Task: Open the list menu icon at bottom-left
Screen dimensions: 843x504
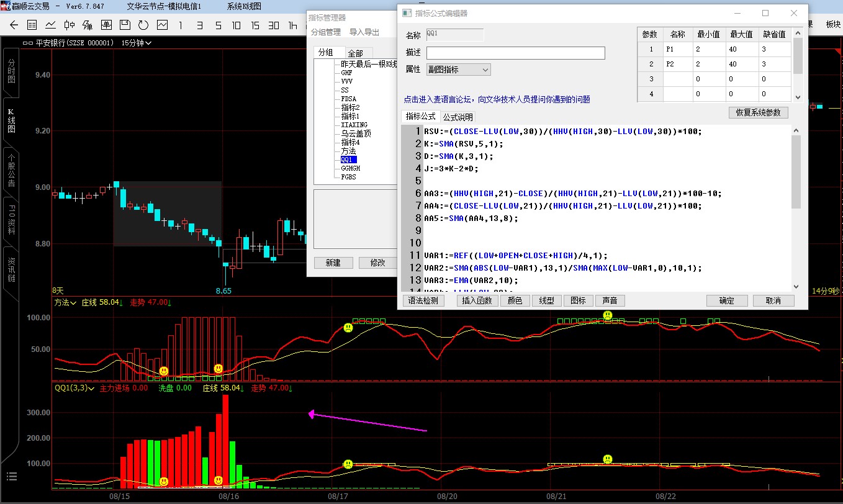Action: (x=12, y=477)
